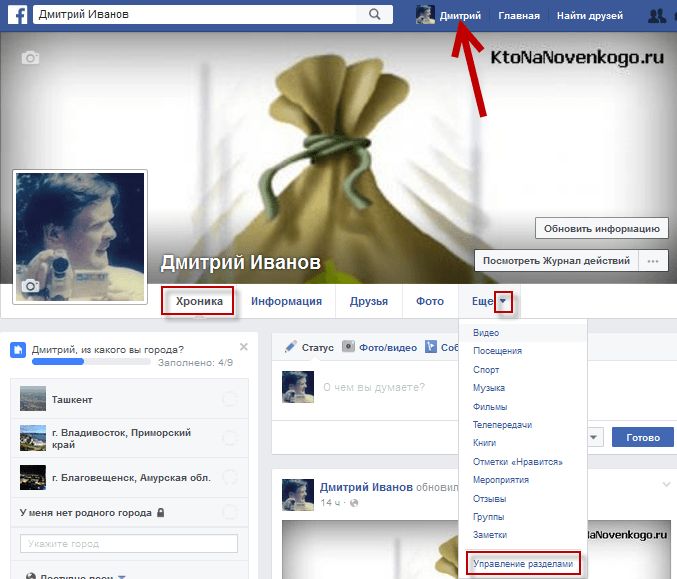Image resolution: width=677 pixels, height=579 pixels.
Task: Select the Ташкент radio circle
Action: tap(230, 399)
